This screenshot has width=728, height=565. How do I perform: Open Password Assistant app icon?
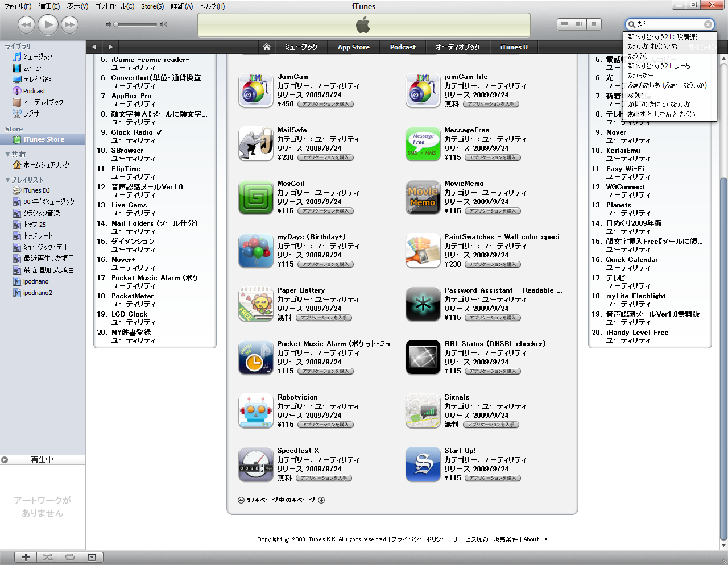pyautogui.click(x=423, y=304)
